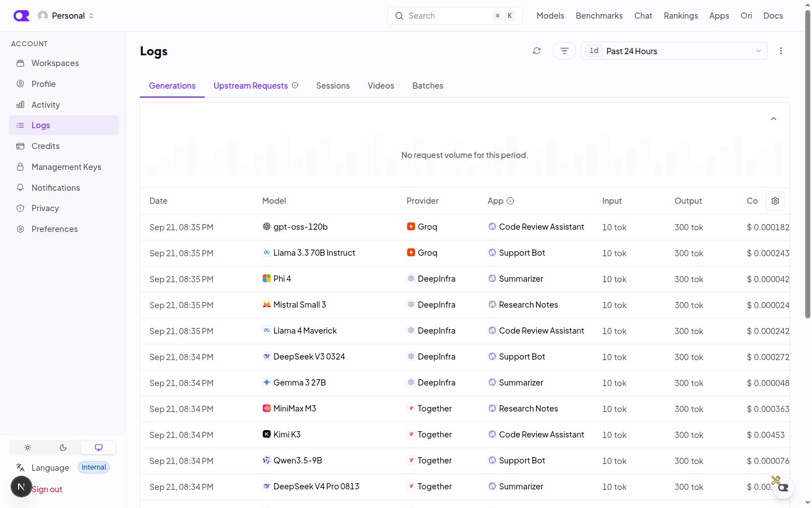This screenshot has height=508, width=812.
Task: Click the Credits card icon
Action: coord(20,146)
